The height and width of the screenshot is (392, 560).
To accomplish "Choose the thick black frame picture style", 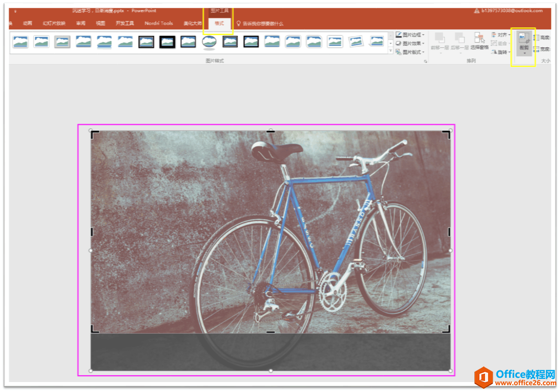I will (x=167, y=42).
